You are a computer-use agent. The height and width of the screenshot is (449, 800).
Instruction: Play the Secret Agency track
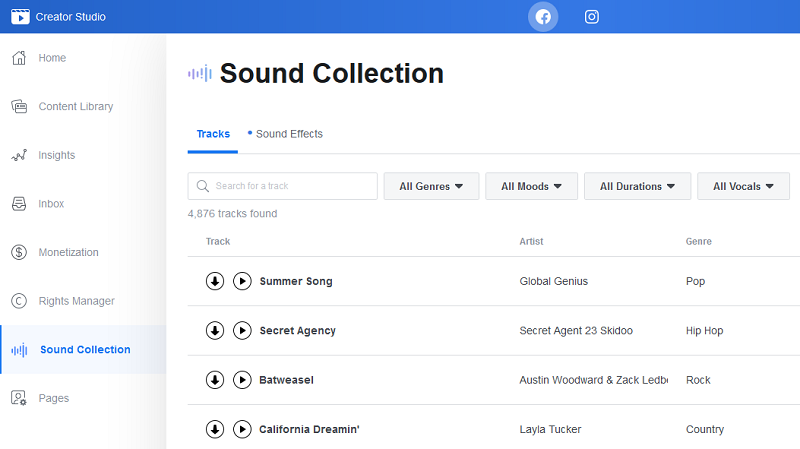tap(242, 330)
